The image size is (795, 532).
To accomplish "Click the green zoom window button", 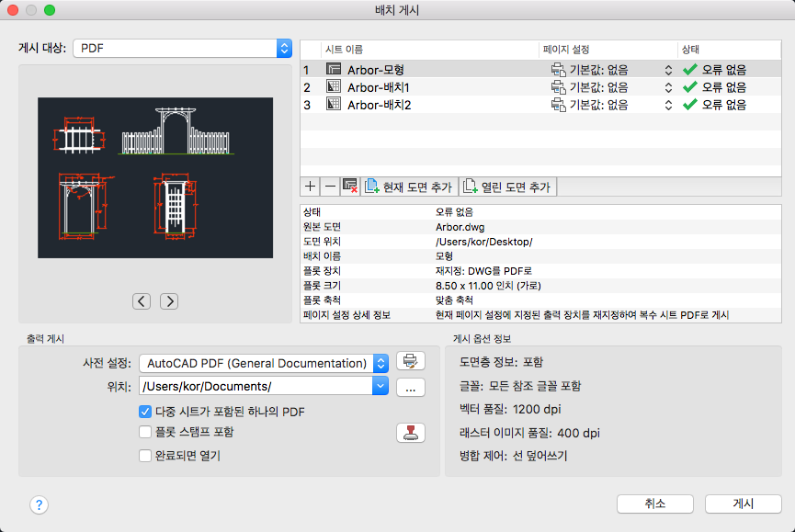I will point(50,10).
